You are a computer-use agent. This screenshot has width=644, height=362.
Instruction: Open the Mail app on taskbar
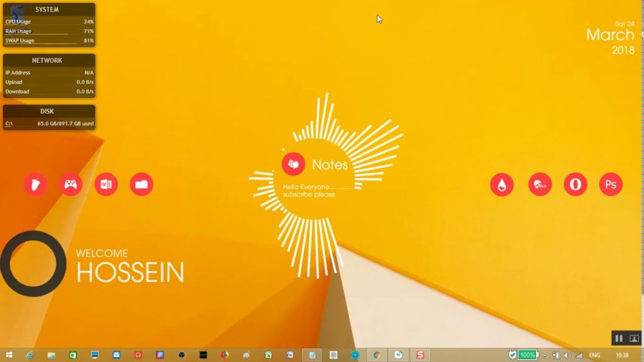click(x=116, y=355)
